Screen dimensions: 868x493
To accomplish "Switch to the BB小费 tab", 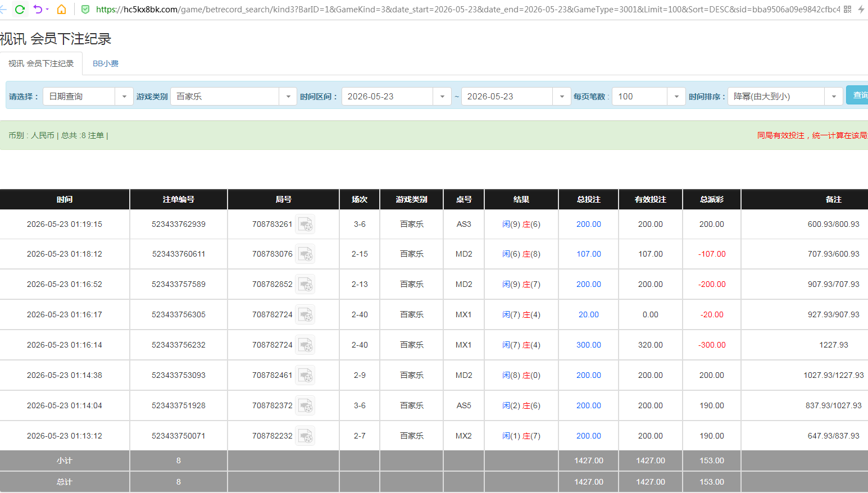I will pyautogui.click(x=106, y=63).
